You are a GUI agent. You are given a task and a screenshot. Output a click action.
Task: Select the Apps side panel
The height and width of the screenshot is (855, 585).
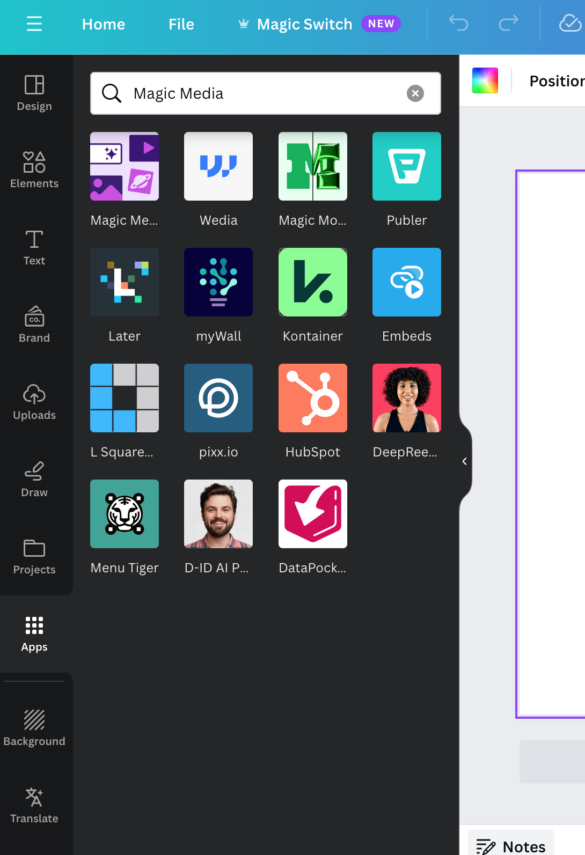[34, 634]
